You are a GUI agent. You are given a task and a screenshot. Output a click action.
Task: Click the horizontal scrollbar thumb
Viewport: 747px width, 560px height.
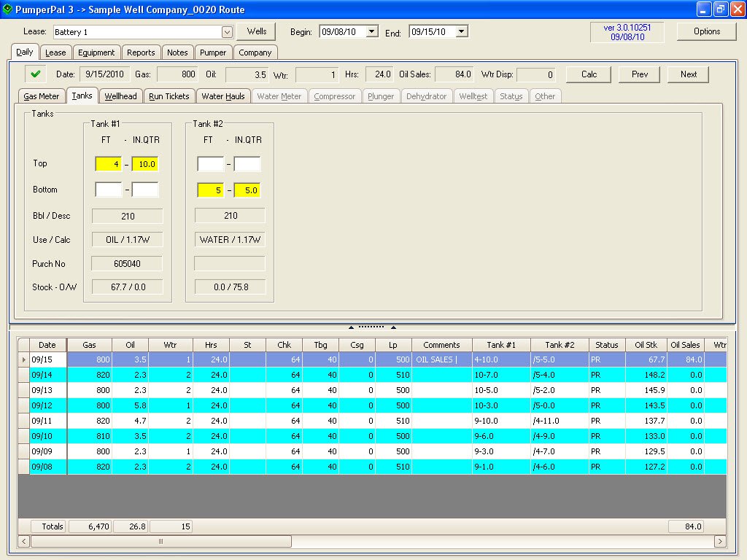pos(161,542)
